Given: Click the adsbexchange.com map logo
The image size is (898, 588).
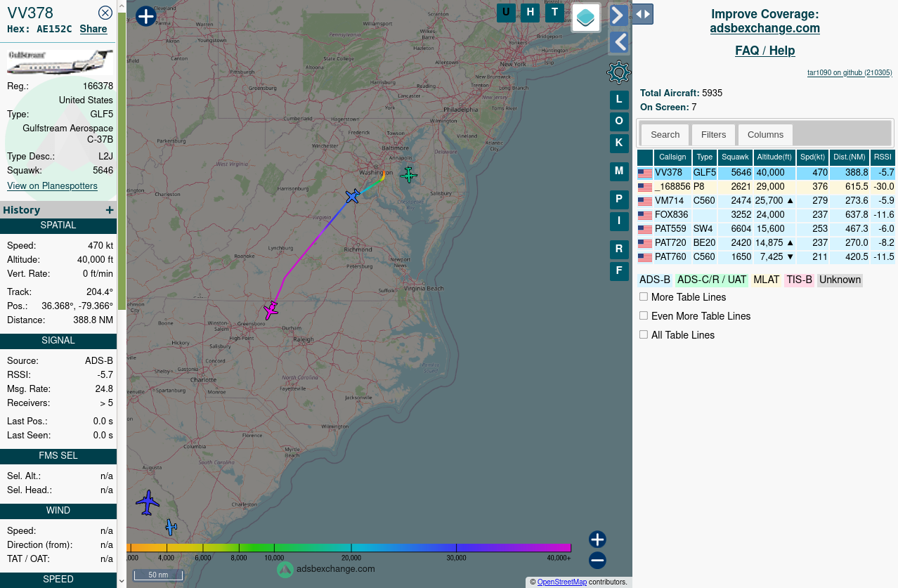Looking at the screenshot, I should pyautogui.click(x=326, y=569).
